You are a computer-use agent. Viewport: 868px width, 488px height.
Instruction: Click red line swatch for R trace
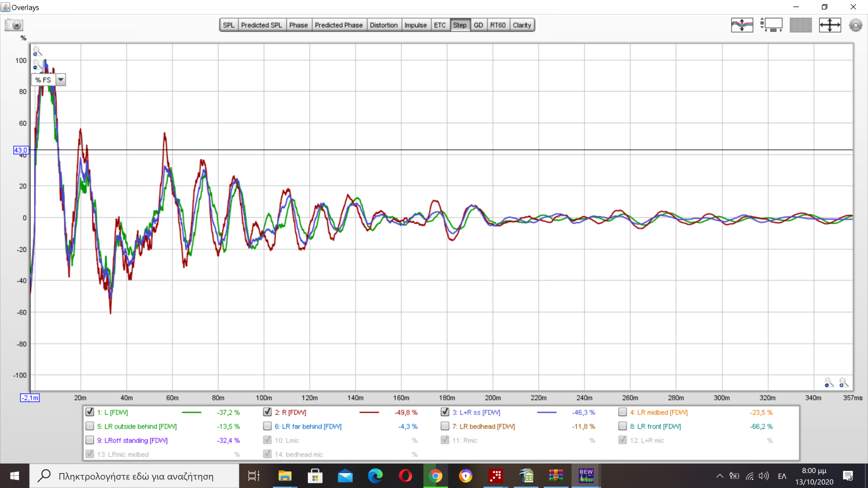point(369,413)
